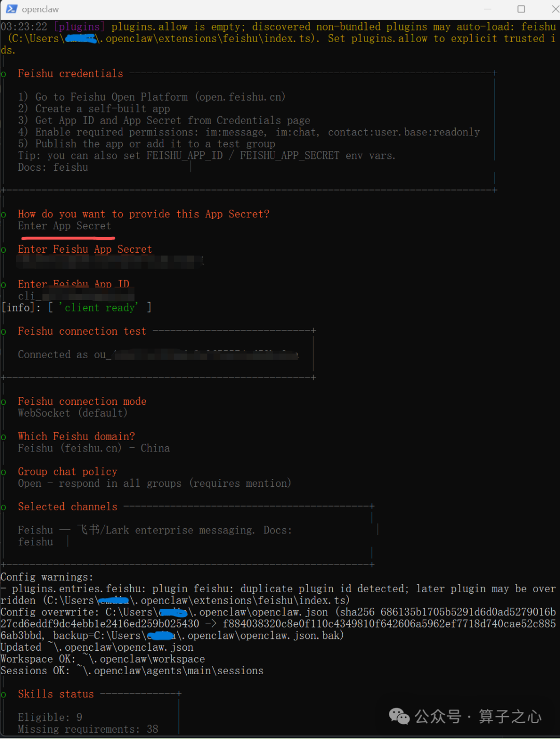Screen dimensions: 560x739
Task: Click the 'Docs: feishu' line under credentials
Action: (53, 167)
